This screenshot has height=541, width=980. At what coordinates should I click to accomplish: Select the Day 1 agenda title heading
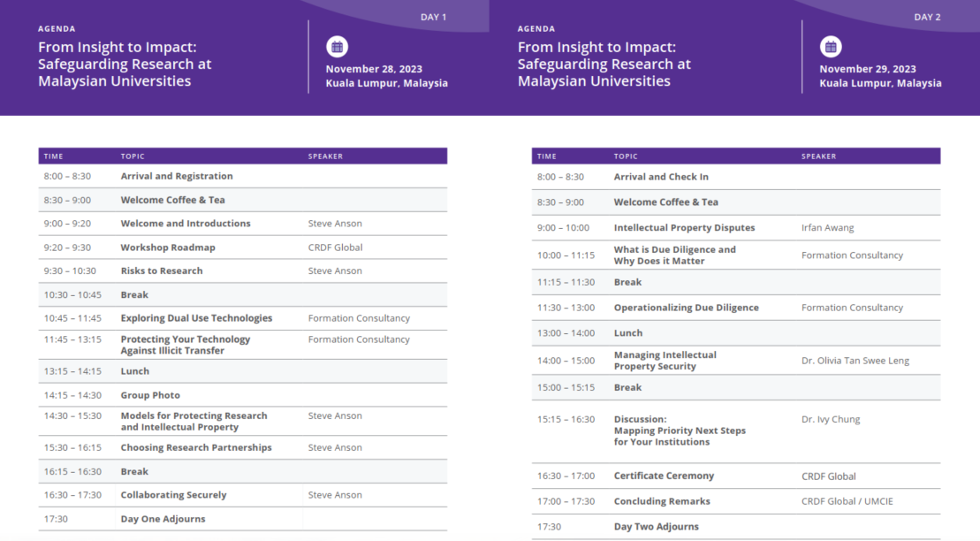pyautogui.click(x=125, y=64)
